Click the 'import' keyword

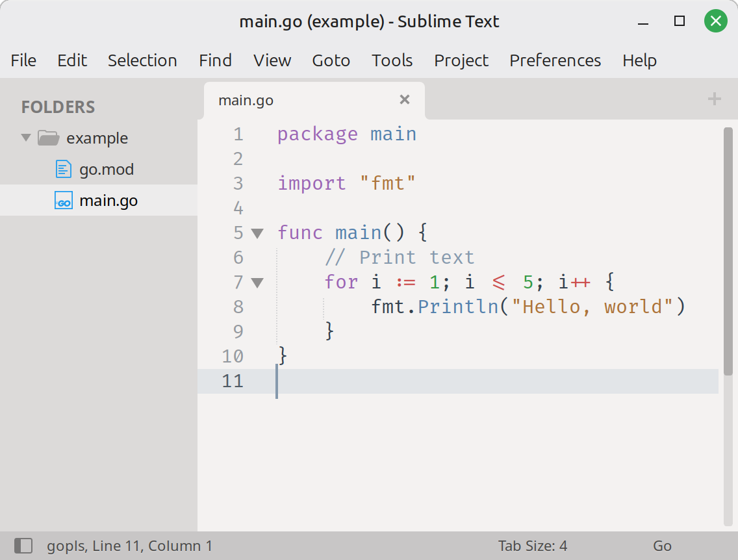(312, 184)
